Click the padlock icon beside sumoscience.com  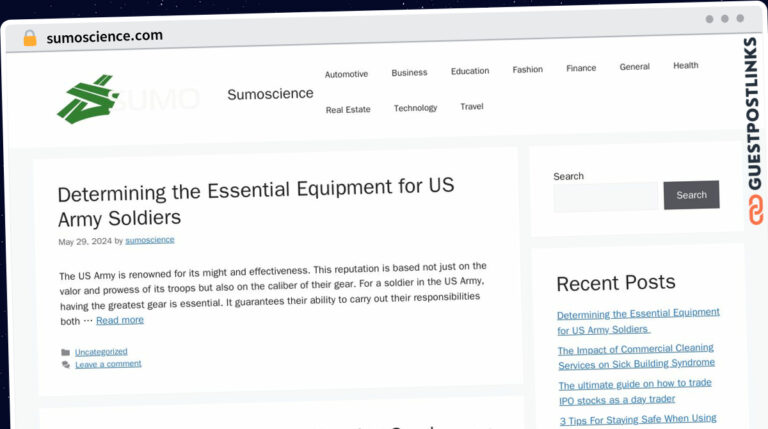(30, 38)
